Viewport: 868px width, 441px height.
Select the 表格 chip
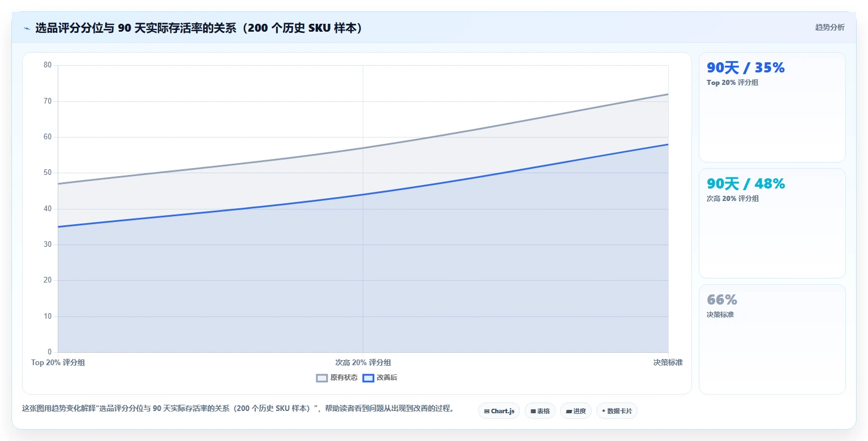point(540,411)
